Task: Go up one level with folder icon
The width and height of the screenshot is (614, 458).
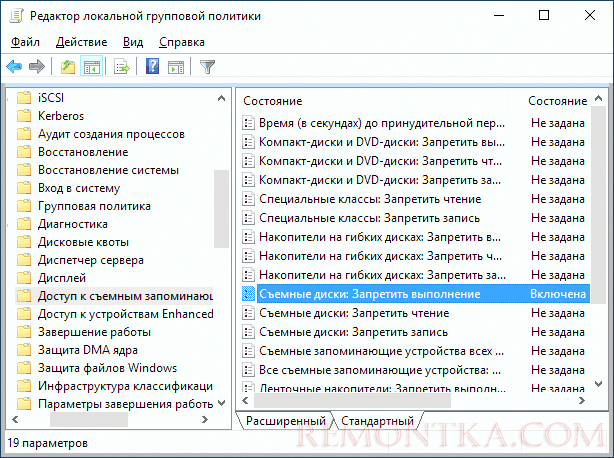Action: point(68,67)
